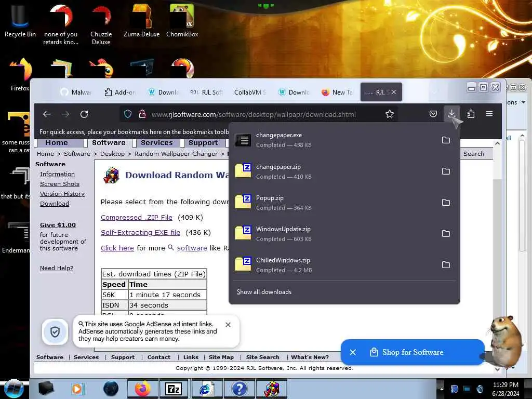Select the Zuma Deluxe desktop icon
532x399 pixels.
141,20
